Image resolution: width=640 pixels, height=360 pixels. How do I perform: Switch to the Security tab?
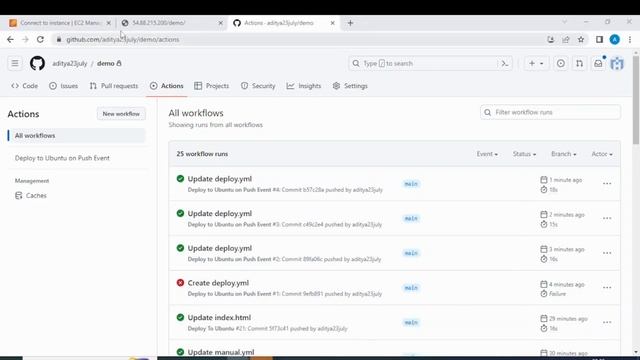pos(258,86)
